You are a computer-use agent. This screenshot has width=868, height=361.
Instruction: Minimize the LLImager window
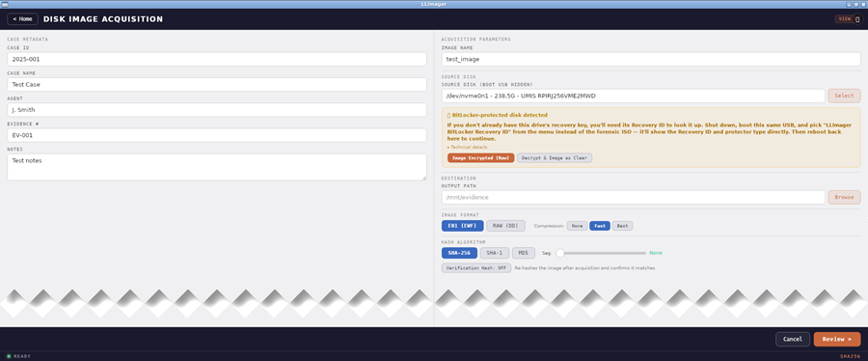pyautogui.click(x=849, y=4)
